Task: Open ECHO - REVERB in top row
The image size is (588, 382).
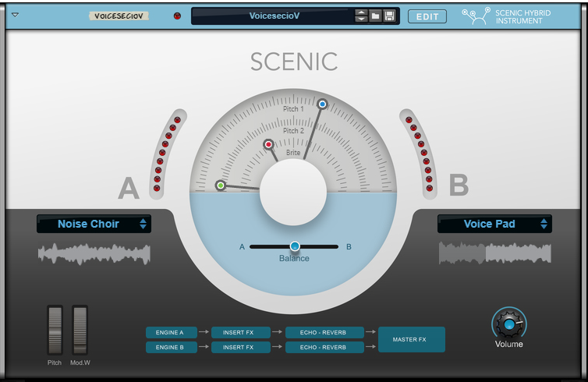Action: click(324, 333)
